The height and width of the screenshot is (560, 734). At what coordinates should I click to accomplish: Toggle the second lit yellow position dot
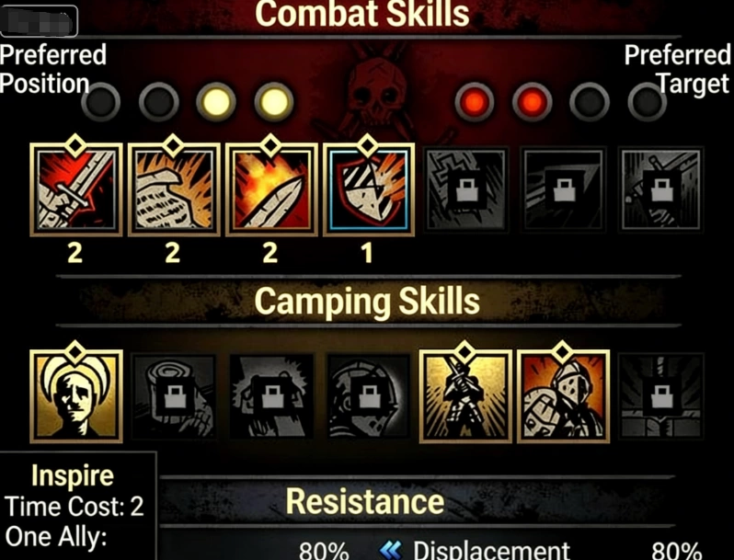pyautogui.click(x=274, y=101)
